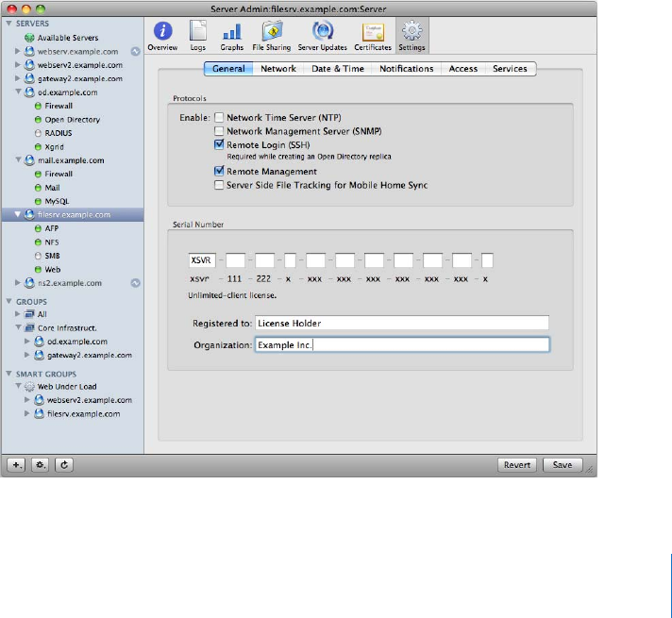The height and width of the screenshot is (618, 672).
Task: Uncheck Remote Management checkbox
Action: click(219, 171)
